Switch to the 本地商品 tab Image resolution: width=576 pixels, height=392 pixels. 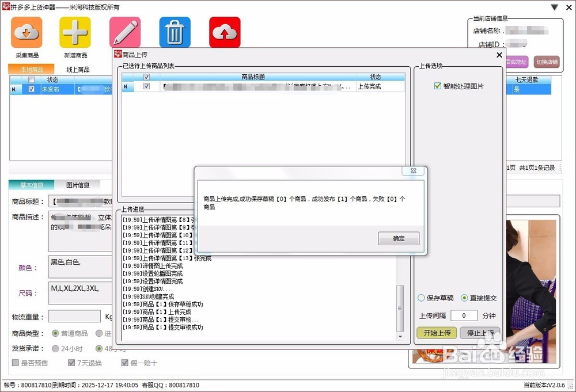pos(31,69)
